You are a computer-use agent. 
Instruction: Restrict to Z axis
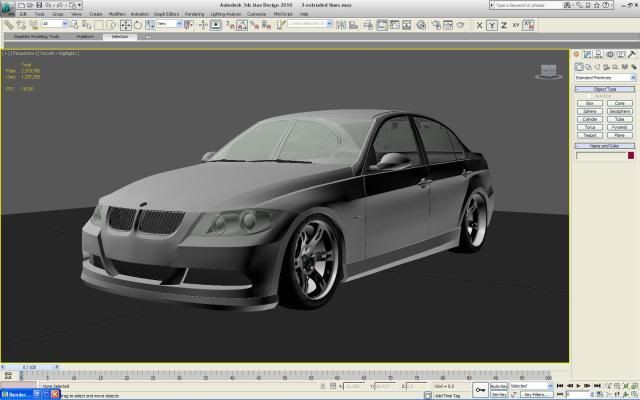coord(504,25)
